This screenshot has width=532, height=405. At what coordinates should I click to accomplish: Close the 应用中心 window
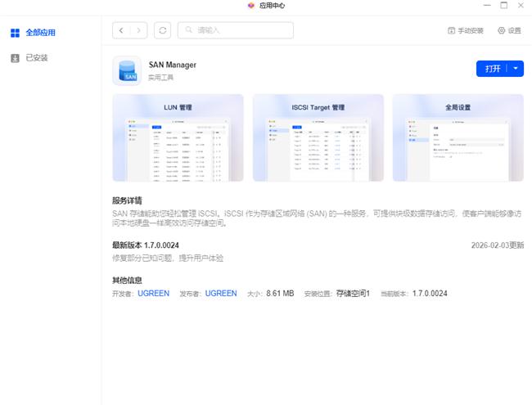[521, 6]
